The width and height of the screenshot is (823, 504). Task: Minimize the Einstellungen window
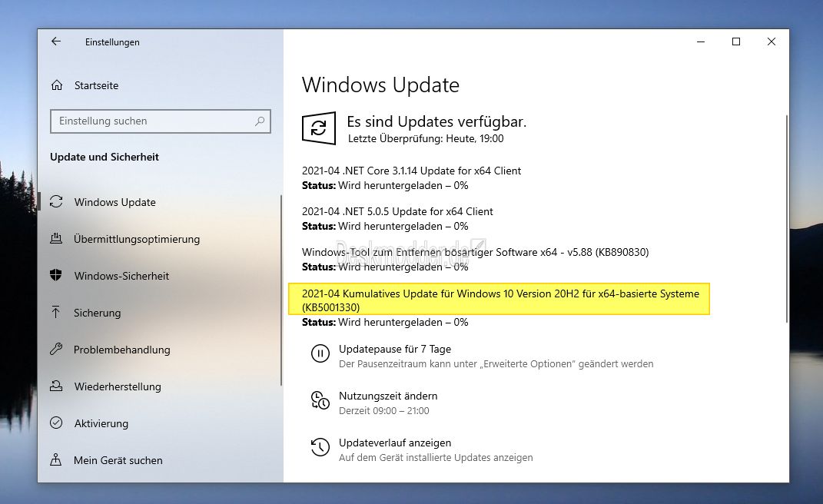click(701, 41)
